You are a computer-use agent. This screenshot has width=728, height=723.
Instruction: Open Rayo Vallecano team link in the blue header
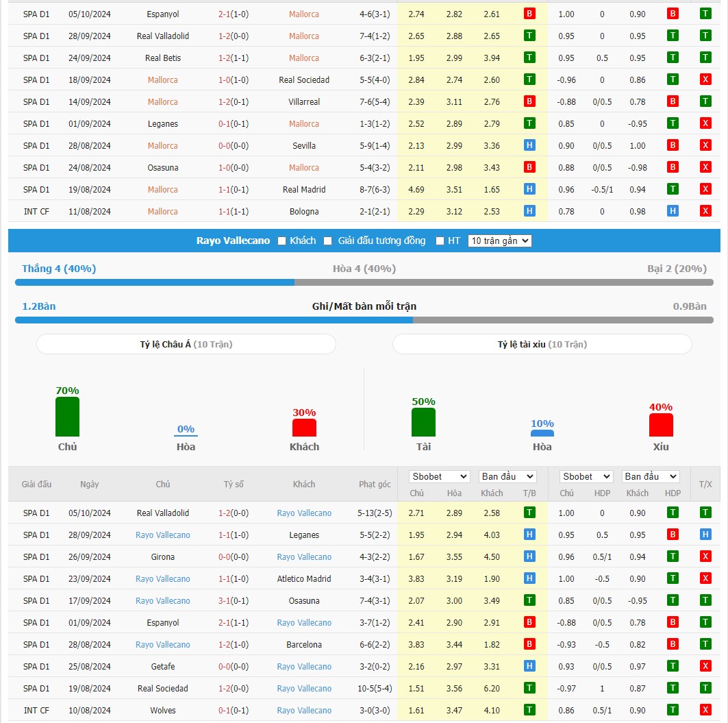233,241
